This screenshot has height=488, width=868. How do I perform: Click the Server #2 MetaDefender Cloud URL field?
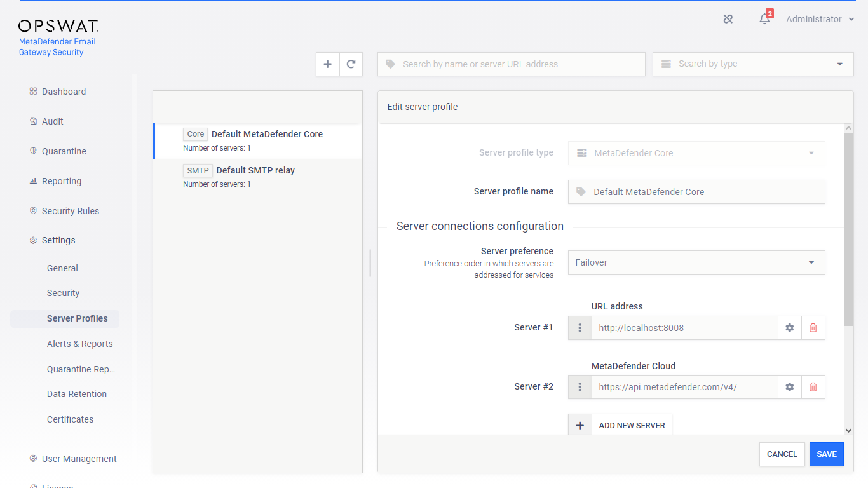pyautogui.click(x=685, y=387)
